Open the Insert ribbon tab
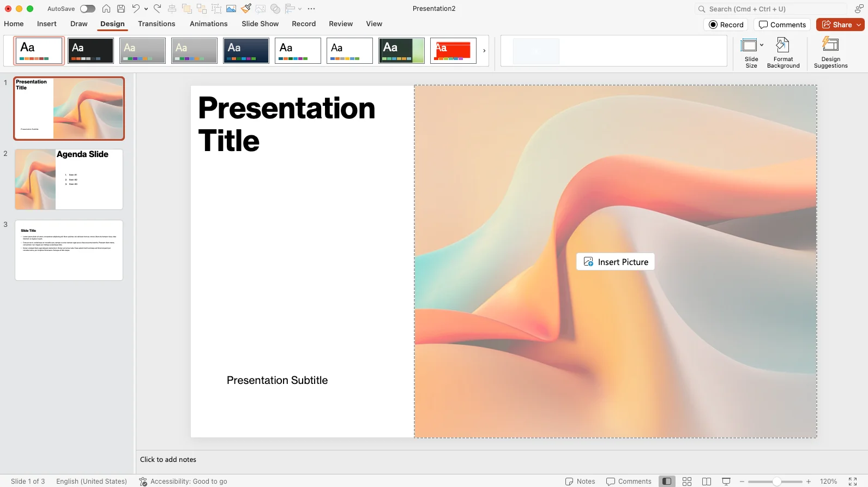Image resolution: width=868 pixels, height=487 pixels. [x=47, y=24]
